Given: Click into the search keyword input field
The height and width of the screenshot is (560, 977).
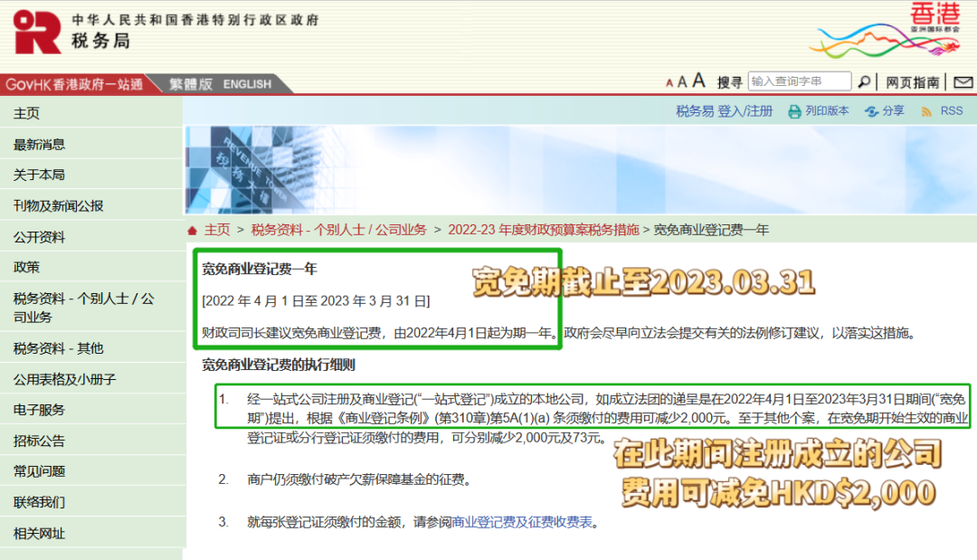Looking at the screenshot, I should pyautogui.click(x=800, y=81).
